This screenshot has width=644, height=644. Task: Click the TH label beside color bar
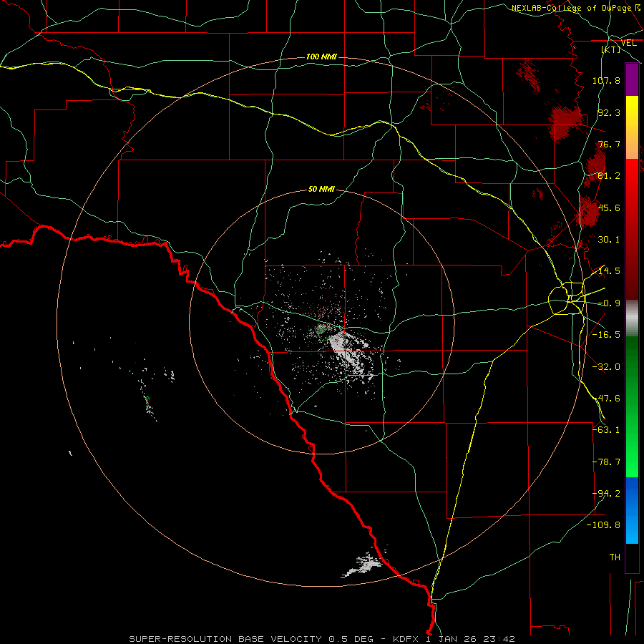point(615,557)
